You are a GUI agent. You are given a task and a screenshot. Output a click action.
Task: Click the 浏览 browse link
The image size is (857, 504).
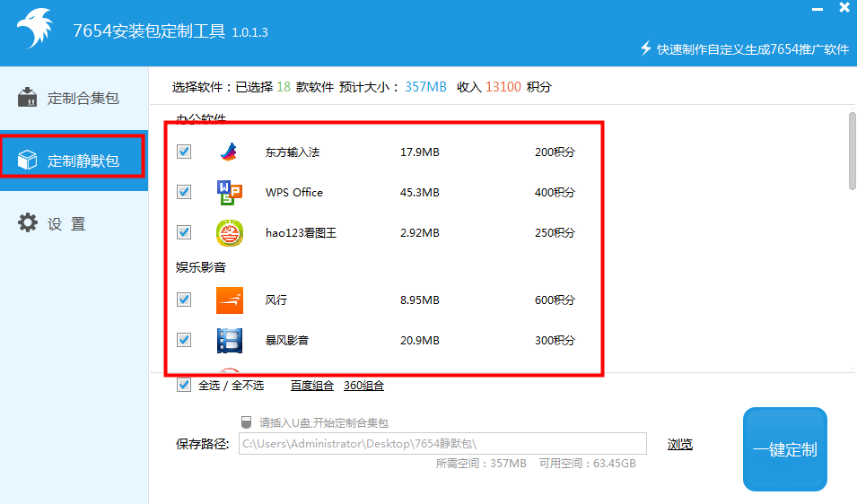(x=680, y=445)
